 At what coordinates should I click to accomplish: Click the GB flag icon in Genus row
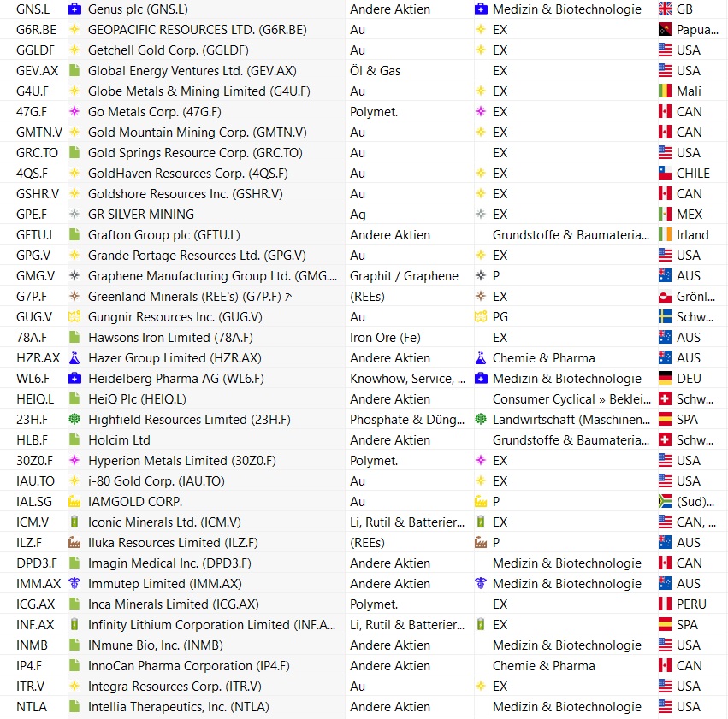pos(665,9)
